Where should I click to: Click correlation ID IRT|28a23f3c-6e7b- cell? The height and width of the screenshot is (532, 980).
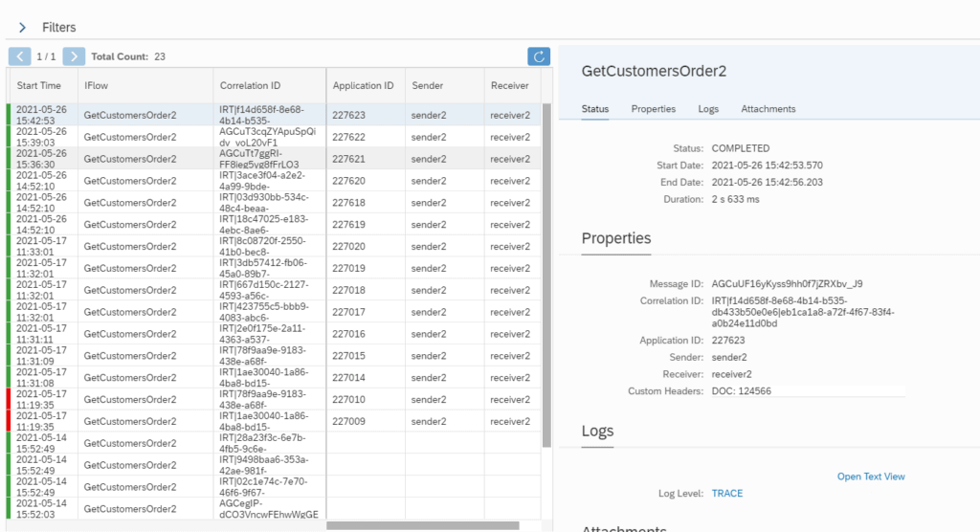pyautogui.click(x=271, y=443)
